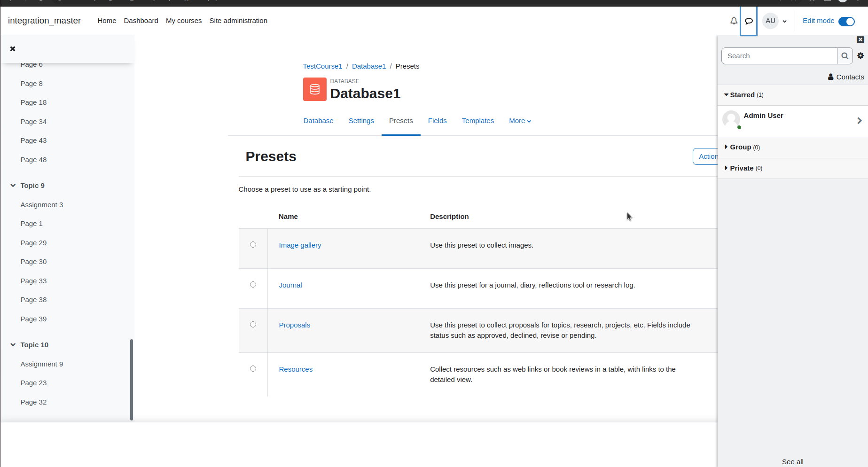
Task: Open the Proposals preset link
Action: [x=295, y=325]
